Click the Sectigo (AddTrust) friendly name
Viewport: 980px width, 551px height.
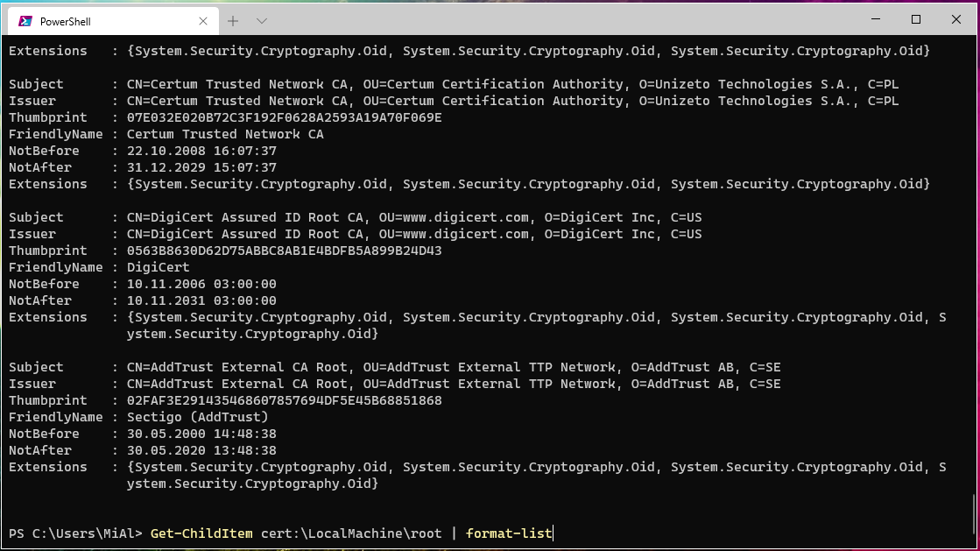point(197,417)
